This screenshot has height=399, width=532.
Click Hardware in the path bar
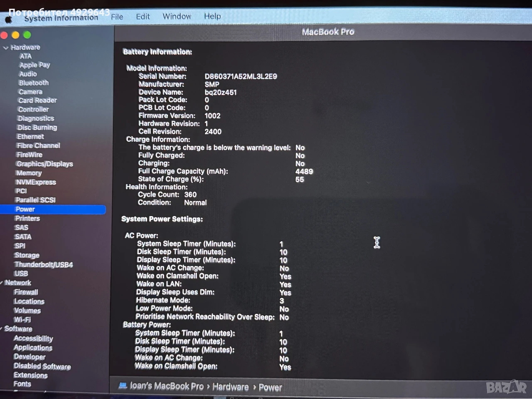pyautogui.click(x=230, y=387)
